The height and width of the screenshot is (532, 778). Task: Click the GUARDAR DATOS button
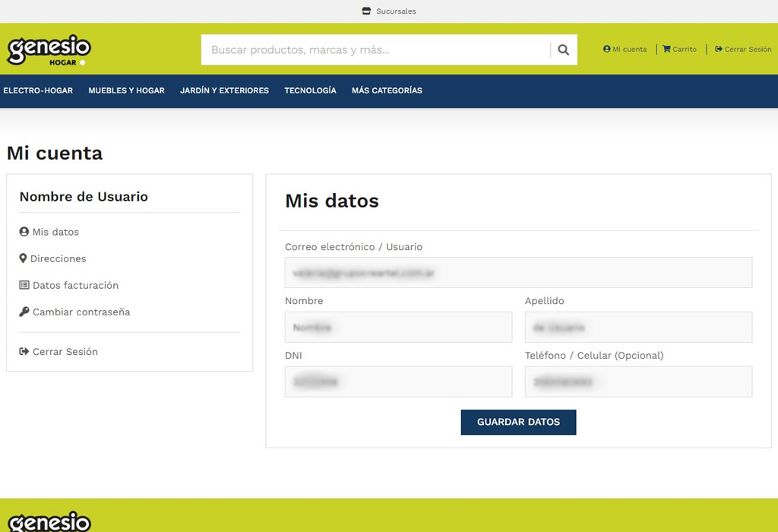tap(518, 422)
